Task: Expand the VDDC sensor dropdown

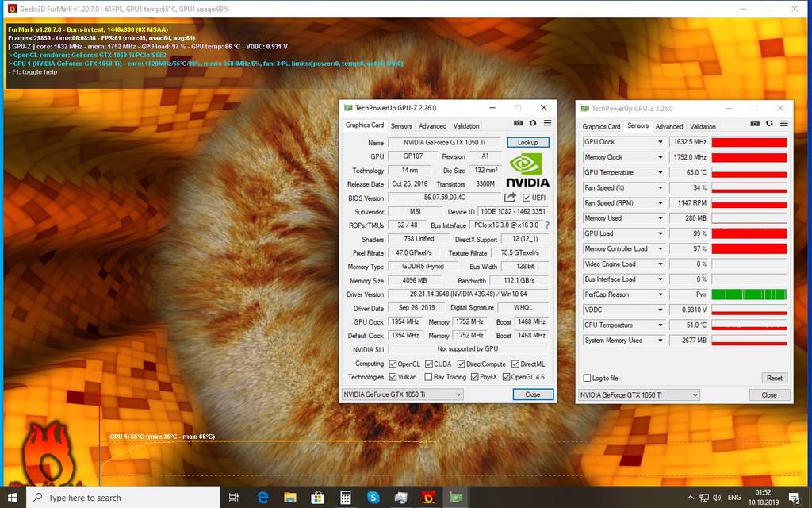Action: [661, 310]
